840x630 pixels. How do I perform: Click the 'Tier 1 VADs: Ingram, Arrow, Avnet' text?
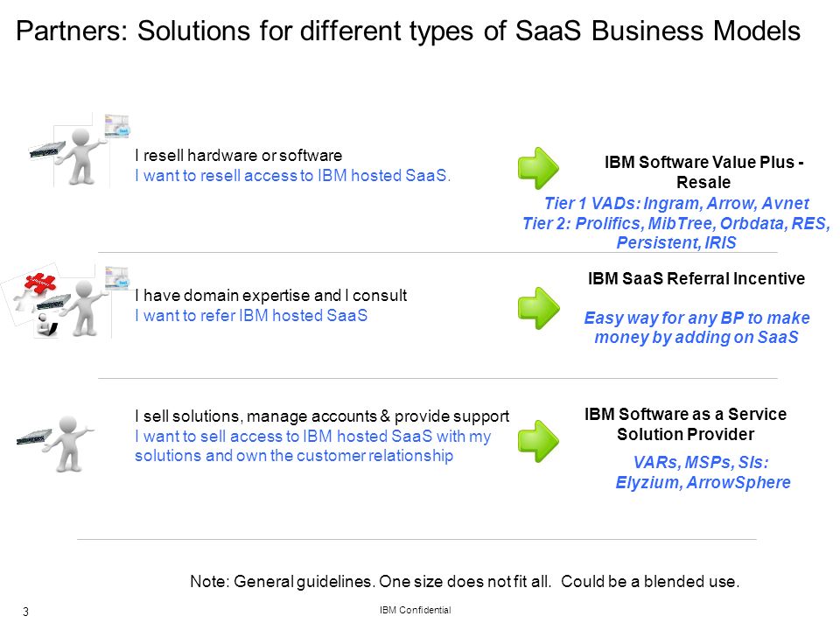676,204
